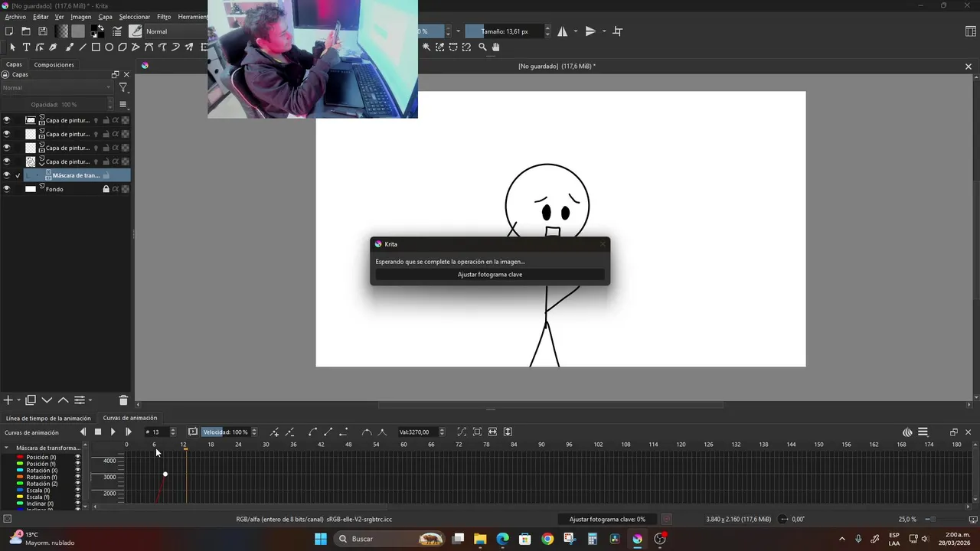Open the Archivo menu
The height and width of the screenshot is (551, 980).
(15, 17)
